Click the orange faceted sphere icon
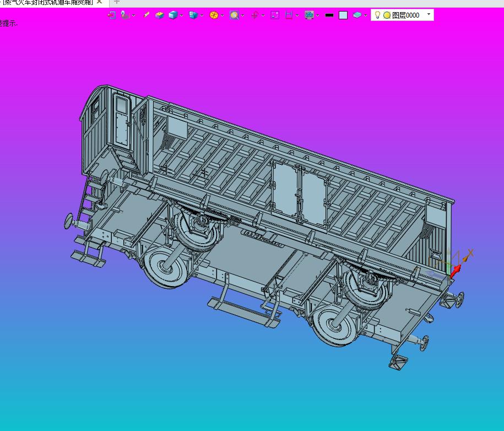Screen dimensions: 504x431 [214, 15]
